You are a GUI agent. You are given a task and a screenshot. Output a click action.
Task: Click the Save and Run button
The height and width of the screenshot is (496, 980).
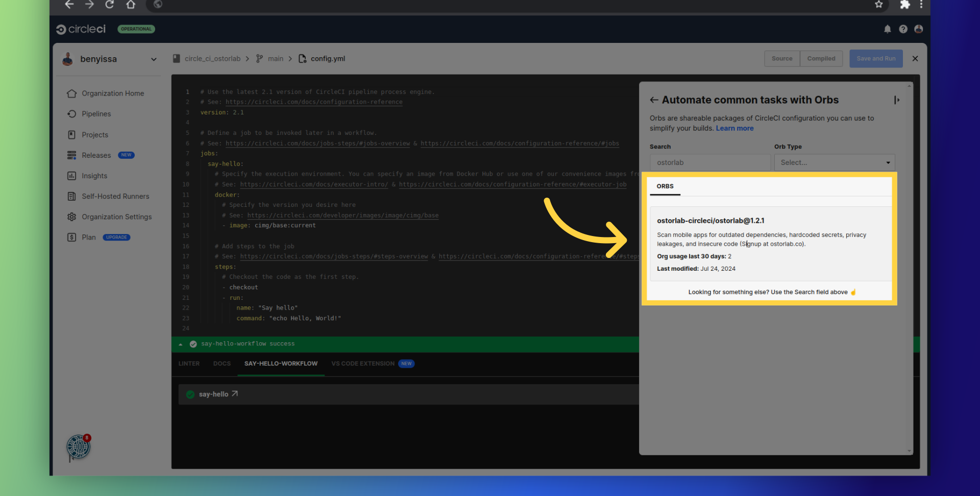click(875, 59)
